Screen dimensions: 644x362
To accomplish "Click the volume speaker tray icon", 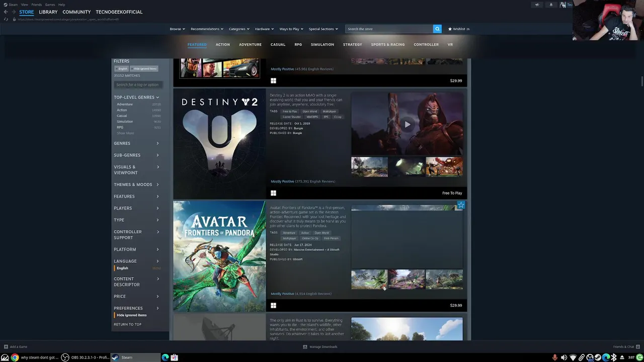I will [x=563, y=357].
